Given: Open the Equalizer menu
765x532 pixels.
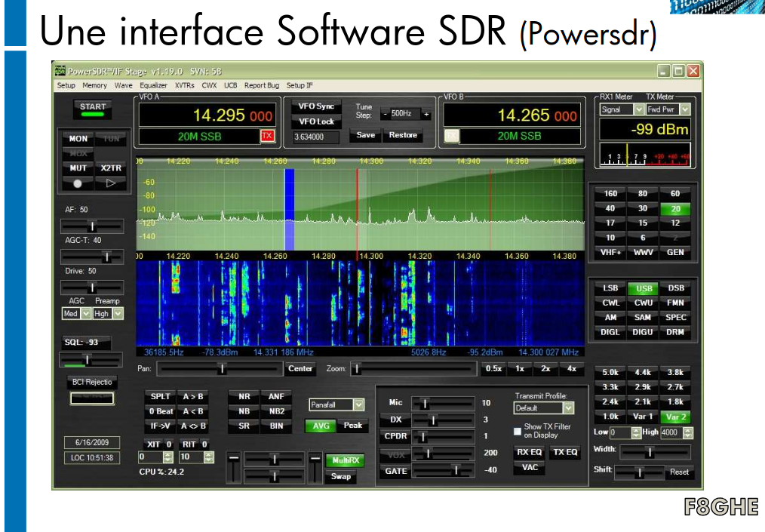Looking at the screenshot, I should (x=153, y=85).
